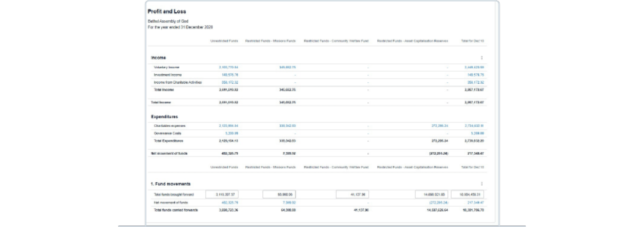
Task: Select the Voluntary Income row label
Action: click(167, 67)
